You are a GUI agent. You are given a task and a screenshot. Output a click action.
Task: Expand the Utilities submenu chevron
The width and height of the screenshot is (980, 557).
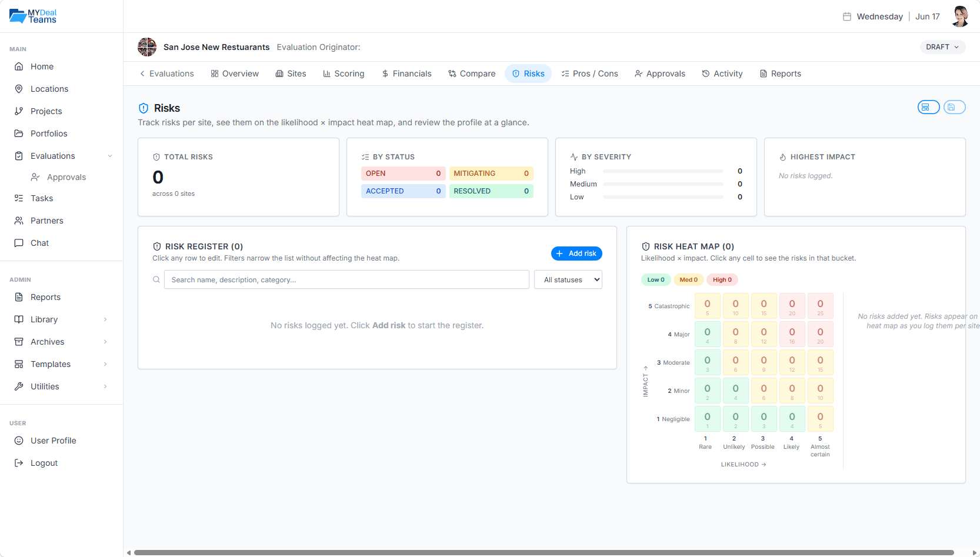105,386
